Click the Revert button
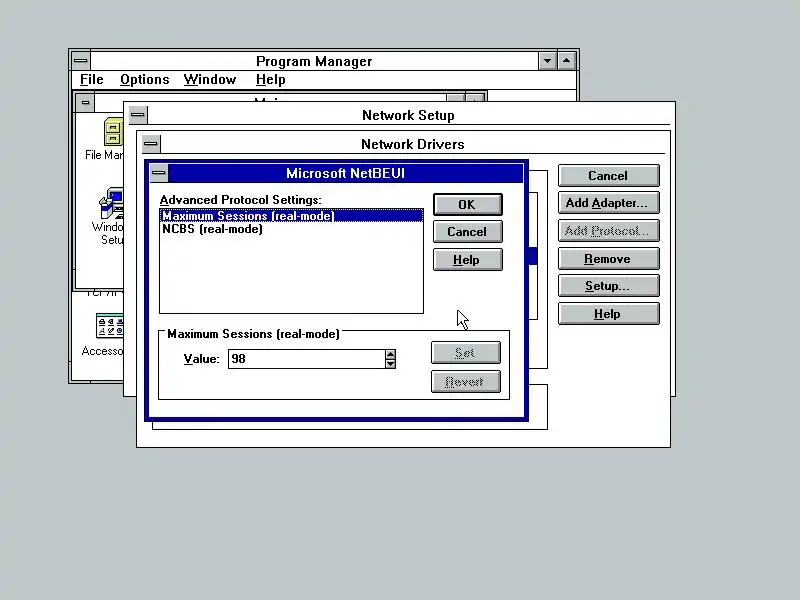This screenshot has height=600, width=800. tap(465, 382)
